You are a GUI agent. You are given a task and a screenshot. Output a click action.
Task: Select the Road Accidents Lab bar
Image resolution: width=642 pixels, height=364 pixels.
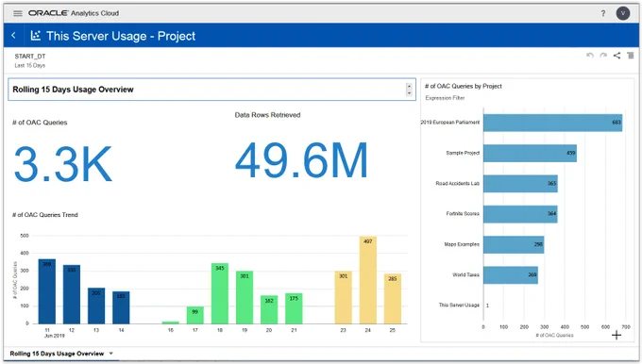pyautogui.click(x=520, y=183)
